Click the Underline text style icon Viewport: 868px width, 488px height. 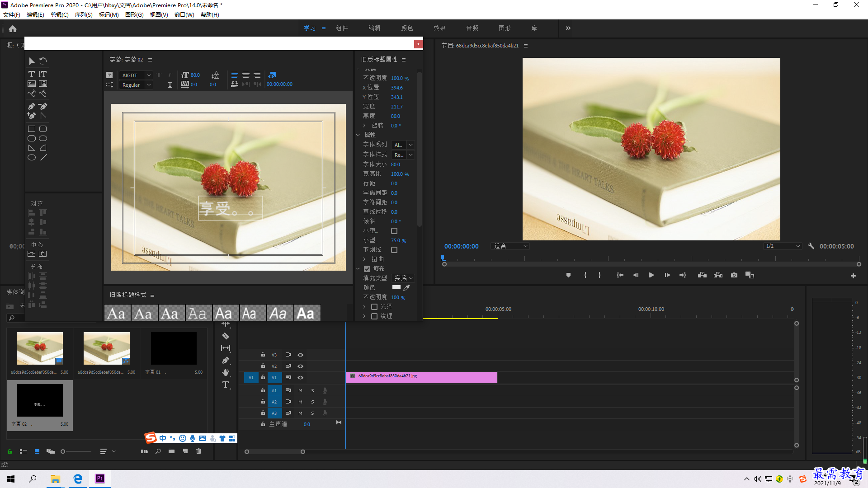170,85
